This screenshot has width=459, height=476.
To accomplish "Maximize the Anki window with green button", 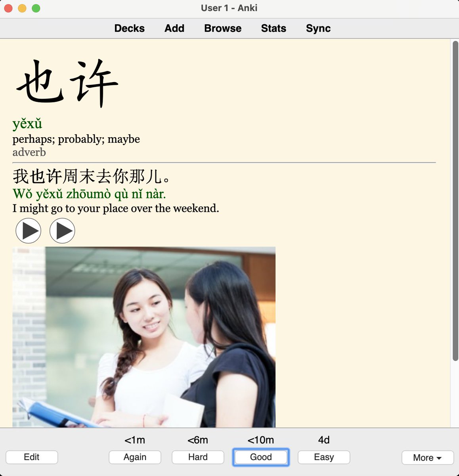I will click(36, 8).
